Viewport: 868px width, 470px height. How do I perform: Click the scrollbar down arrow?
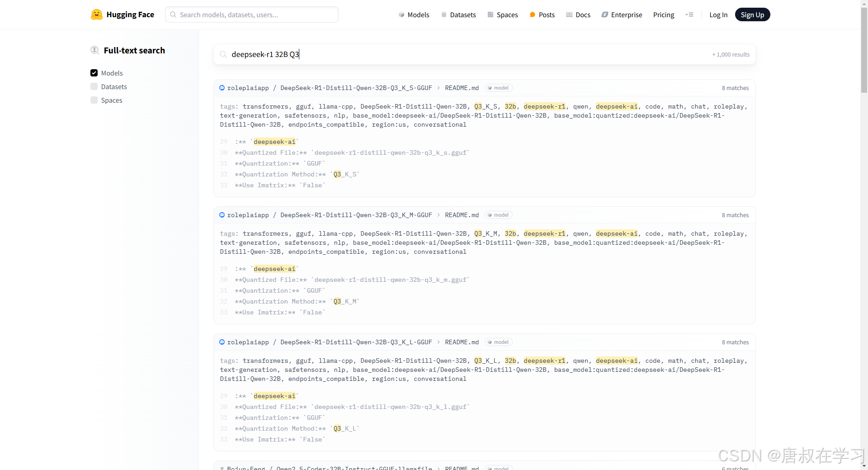pyautogui.click(x=864, y=466)
